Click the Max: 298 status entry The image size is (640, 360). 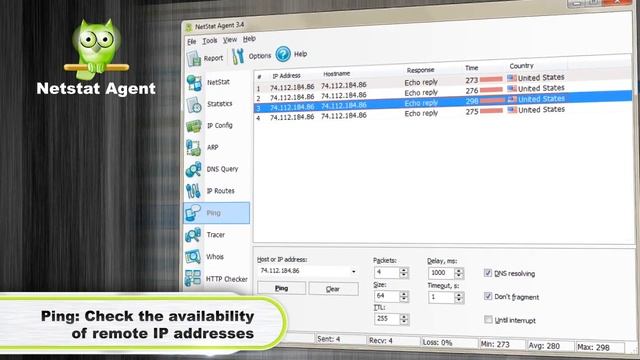tap(593, 348)
